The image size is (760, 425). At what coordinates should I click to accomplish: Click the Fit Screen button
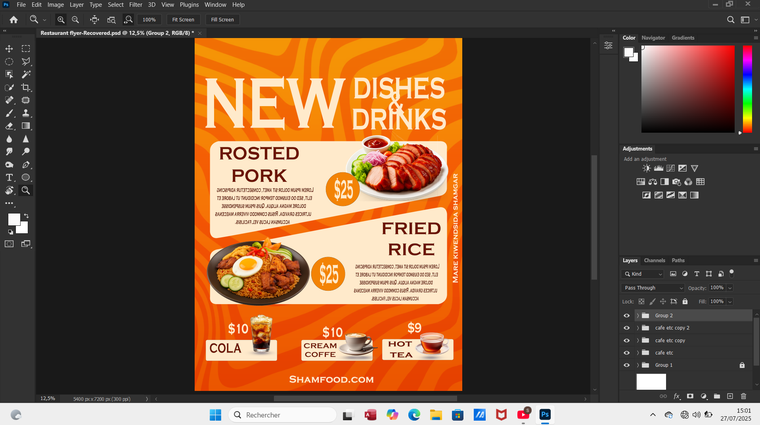183,20
